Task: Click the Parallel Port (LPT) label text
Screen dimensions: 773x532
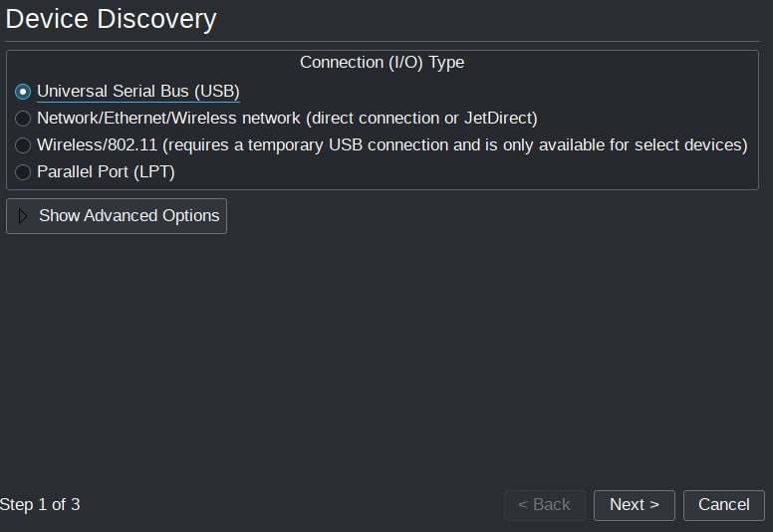Action: 106,172
